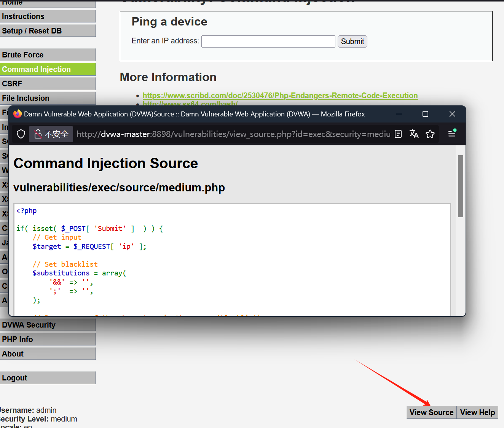Click the "';' => ''" code line
504x428 pixels.
point(71,291)
